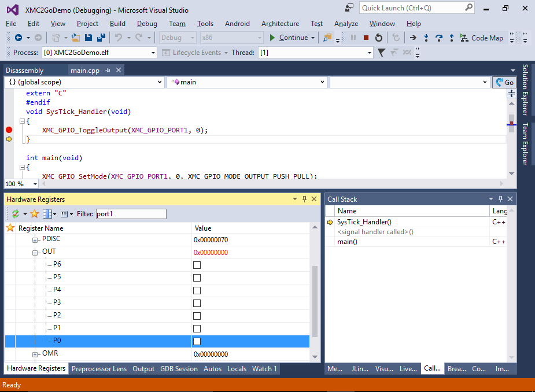535x392 pixels.
Task: Click the Save All icon
Action: click(101, 38)
